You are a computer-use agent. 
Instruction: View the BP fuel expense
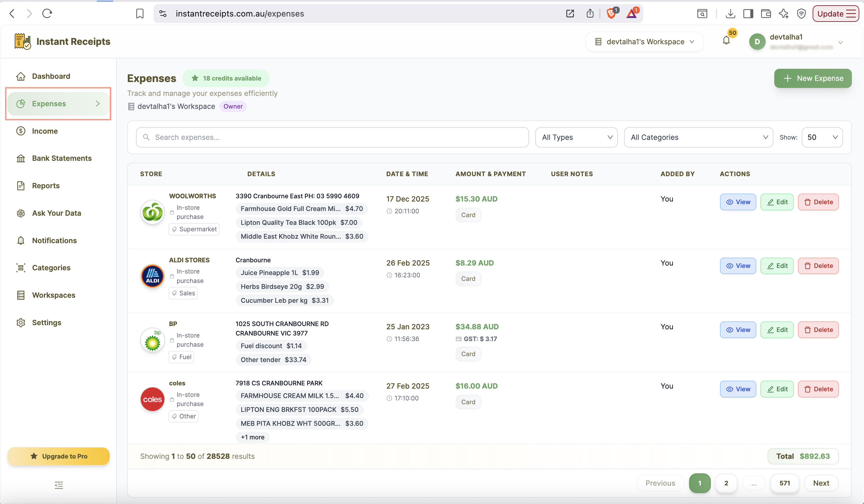click(738, 330)
